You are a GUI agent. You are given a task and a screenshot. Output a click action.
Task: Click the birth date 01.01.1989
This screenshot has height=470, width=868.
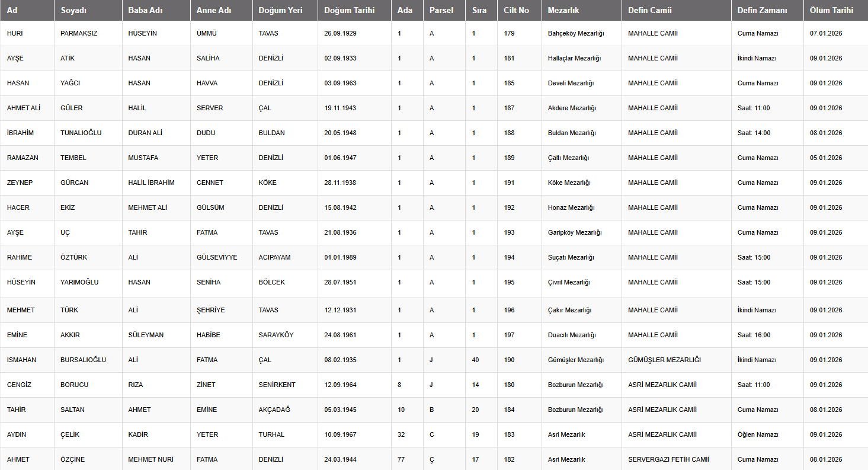coord(340,257)
